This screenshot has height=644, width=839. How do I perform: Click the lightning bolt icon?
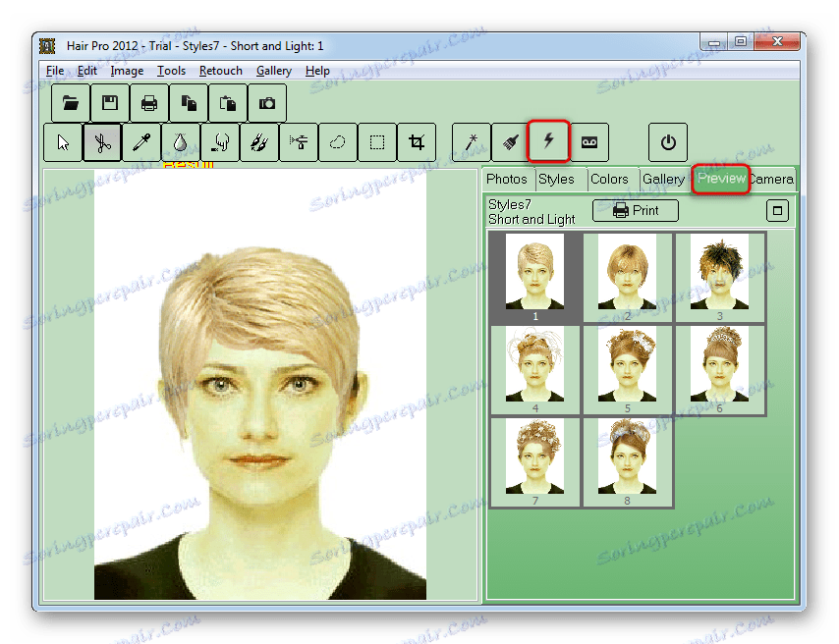(x=549, y=141)
